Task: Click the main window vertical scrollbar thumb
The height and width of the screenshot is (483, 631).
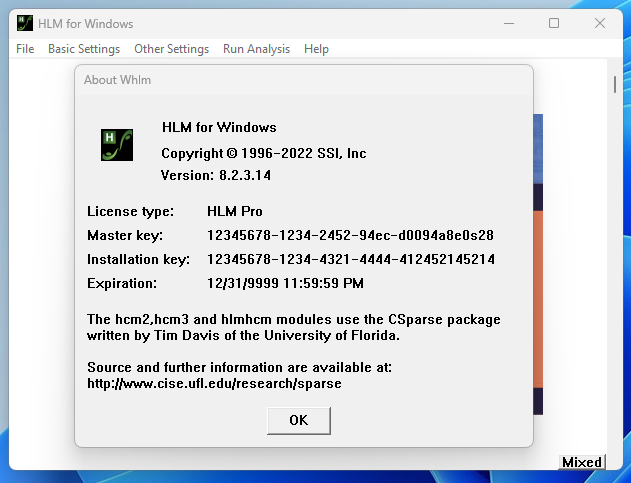Action: 615,85
